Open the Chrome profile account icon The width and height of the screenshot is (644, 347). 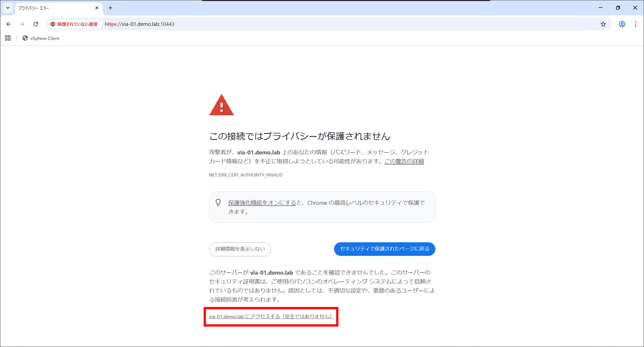click(x=622, y=24)
